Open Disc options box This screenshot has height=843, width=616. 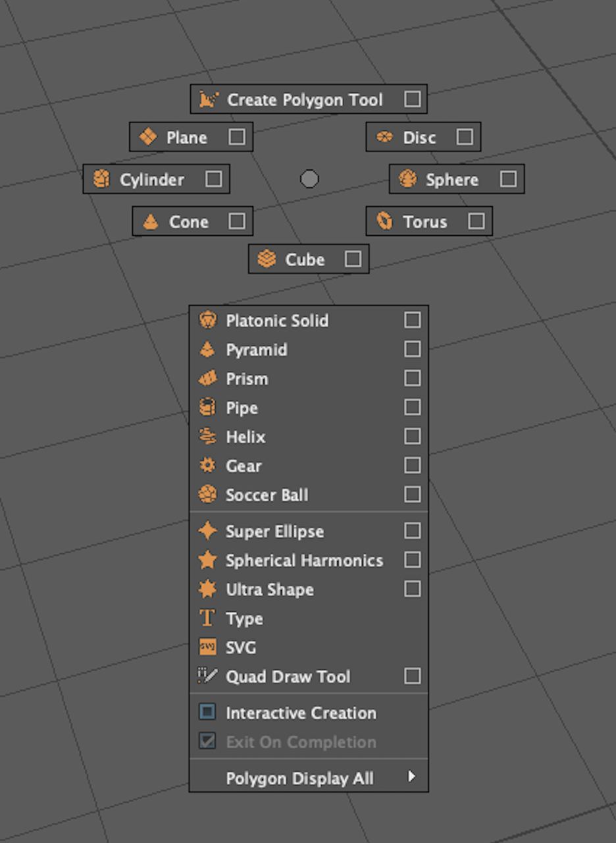coord(465,136)
